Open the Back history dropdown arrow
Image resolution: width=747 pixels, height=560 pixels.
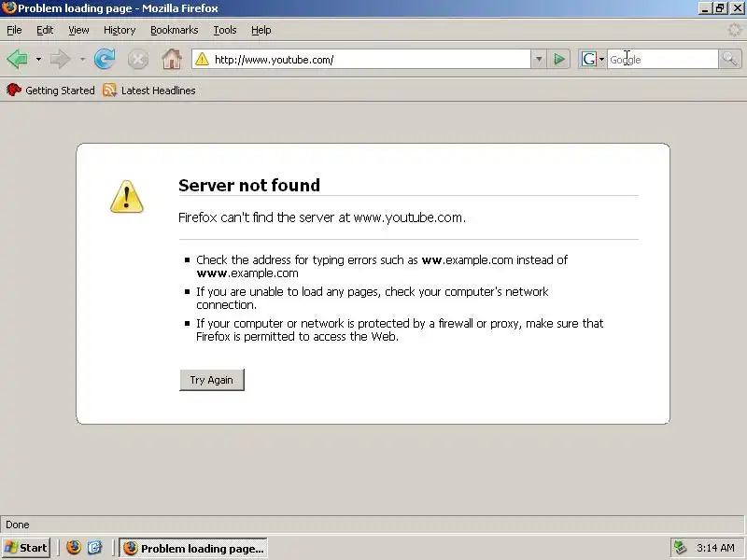click(38, 60)
